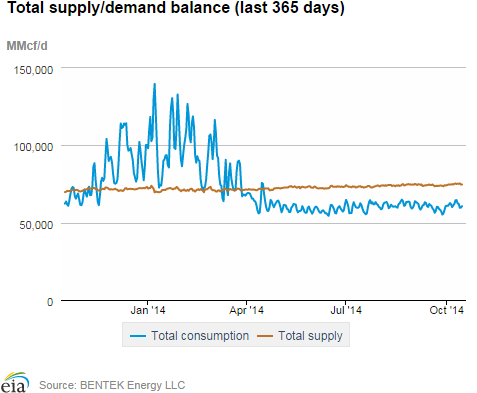Click the Apr '14 x-axis label
The height and width of the screenshot is (393, 477).
coord(246,310)
